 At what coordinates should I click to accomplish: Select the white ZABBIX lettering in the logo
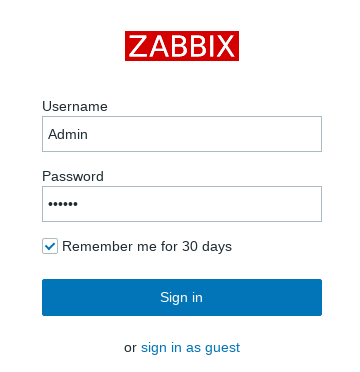click(x=182, y=46)
